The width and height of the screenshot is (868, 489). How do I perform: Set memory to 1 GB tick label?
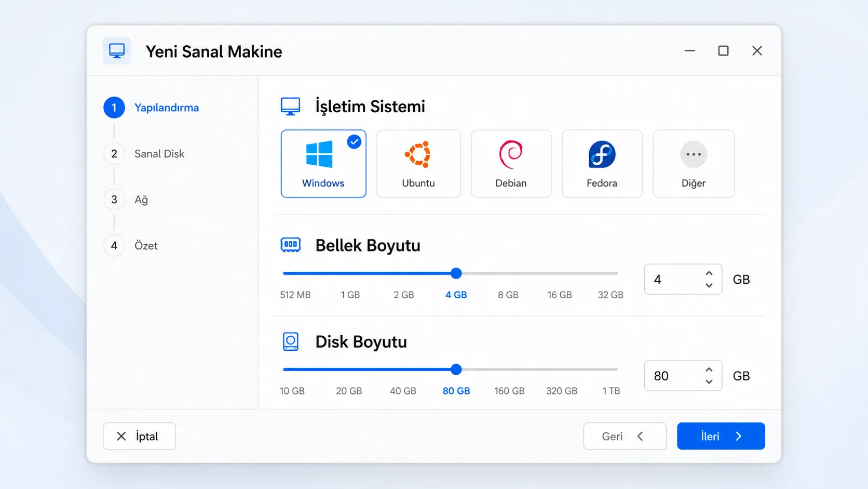[350, 295]
